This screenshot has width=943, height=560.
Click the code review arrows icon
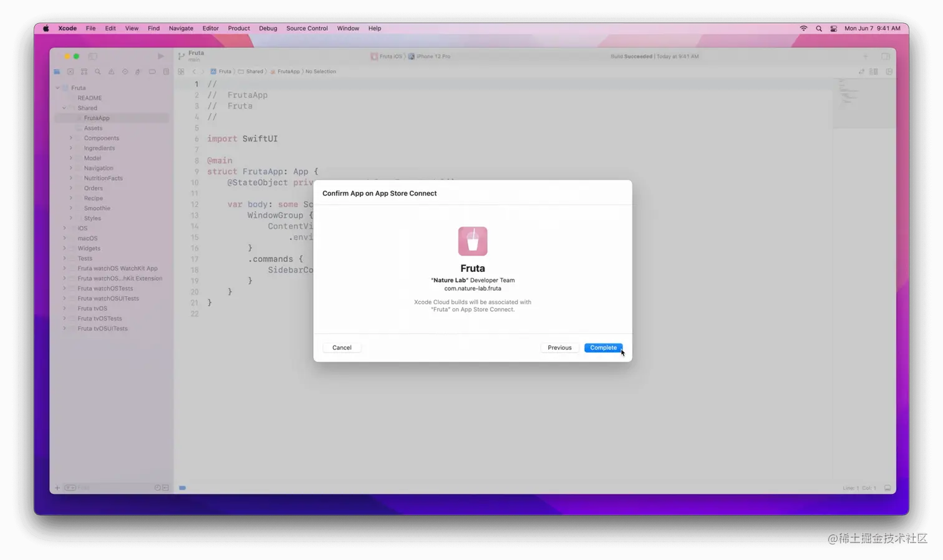(x=861, y=72)
